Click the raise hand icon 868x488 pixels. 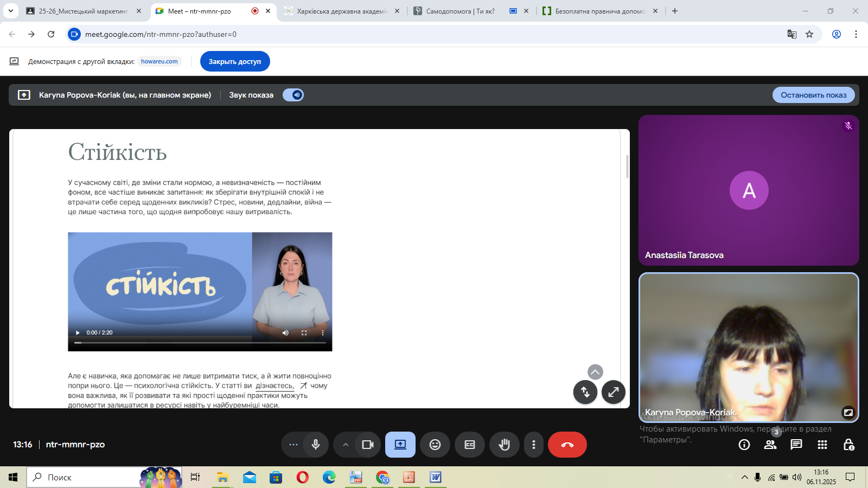(505, 445)
